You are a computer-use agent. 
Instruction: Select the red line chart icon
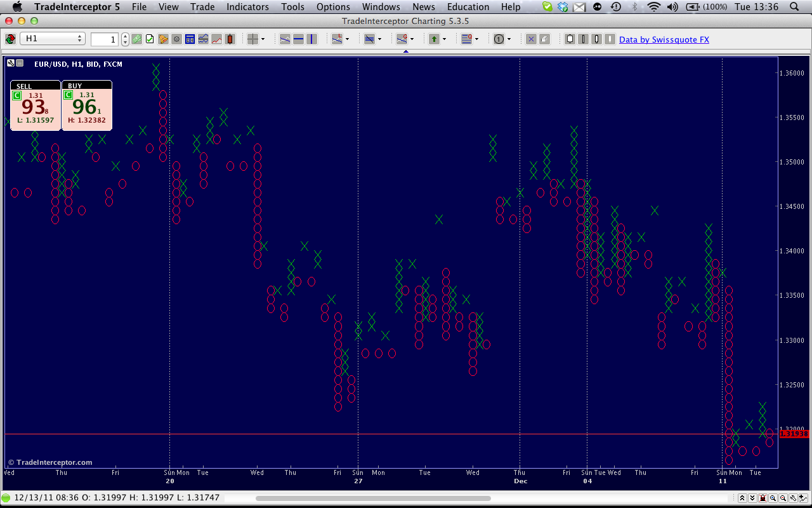click(x=216, y=39)
